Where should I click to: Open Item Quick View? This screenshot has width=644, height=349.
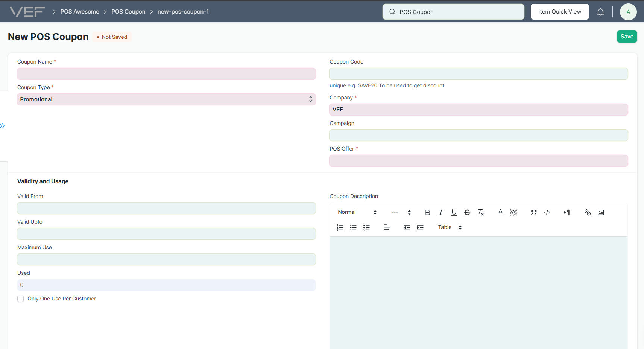(559, 12)
